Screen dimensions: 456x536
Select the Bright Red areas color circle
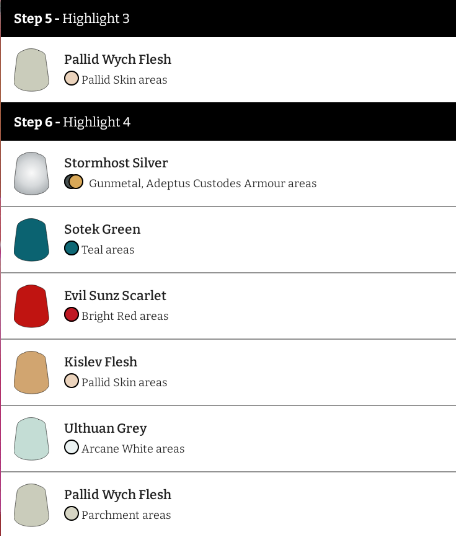click(x=71, y=314)
